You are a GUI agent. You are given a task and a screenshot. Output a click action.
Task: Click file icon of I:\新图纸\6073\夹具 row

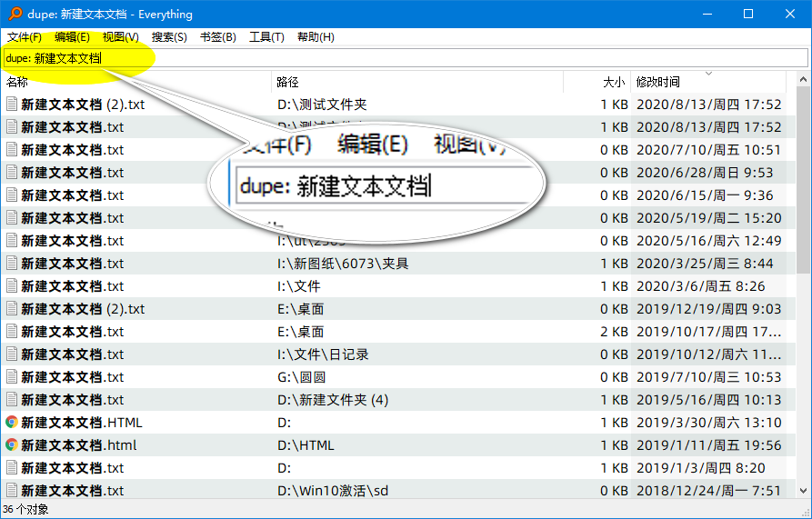click(x=12, y=264)
